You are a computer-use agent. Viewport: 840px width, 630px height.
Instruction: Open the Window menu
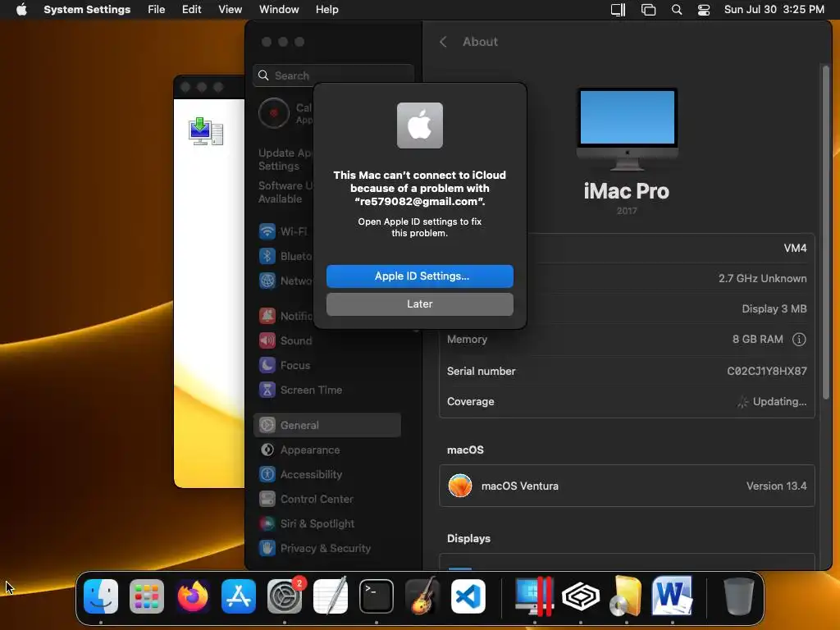point(279,10)
